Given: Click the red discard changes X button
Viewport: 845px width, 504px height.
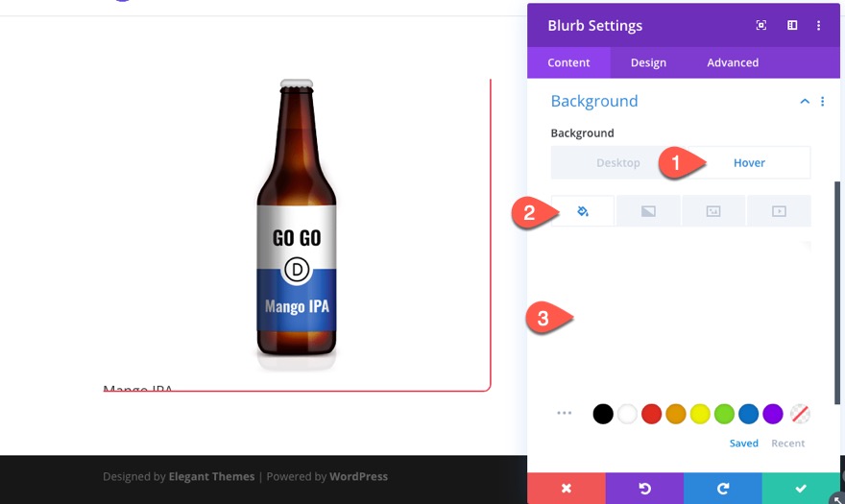Looking at the screenshot, I should click(x=566, y=488).
